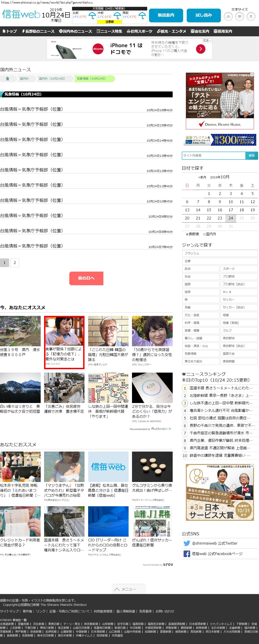Set text size to medium (中)
The height and width of the screenshot is (644, 259).
pos(239,17)
